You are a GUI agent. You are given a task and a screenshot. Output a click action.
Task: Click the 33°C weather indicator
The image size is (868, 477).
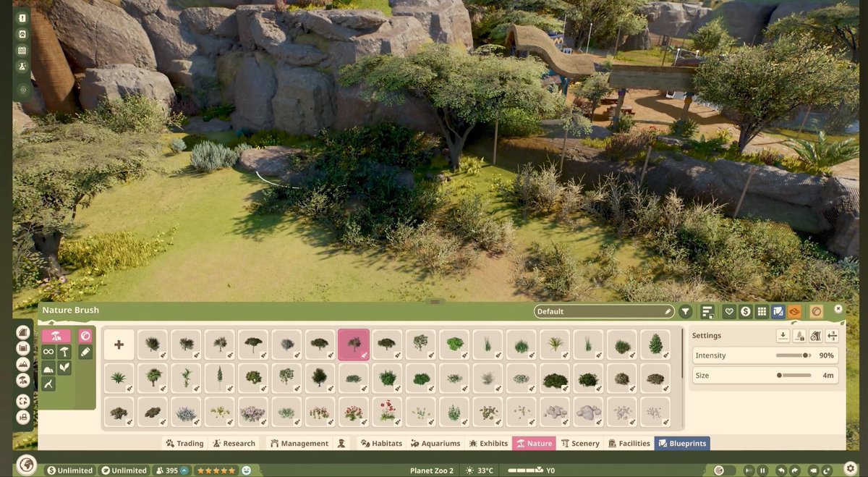click(x=481, y=470)
